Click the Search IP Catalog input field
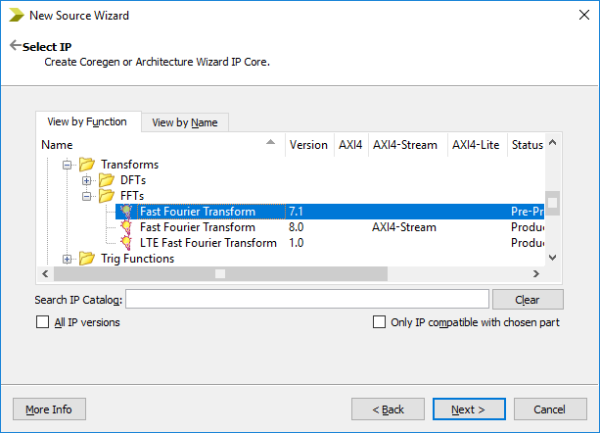The height and width of the screenshot is (433, 600). (307, 299)
